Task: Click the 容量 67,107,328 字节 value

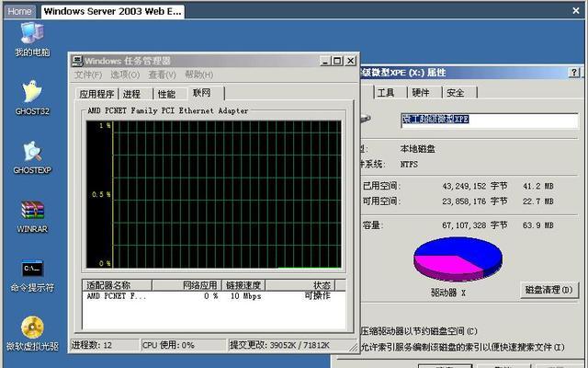Action: coord(474,225)
